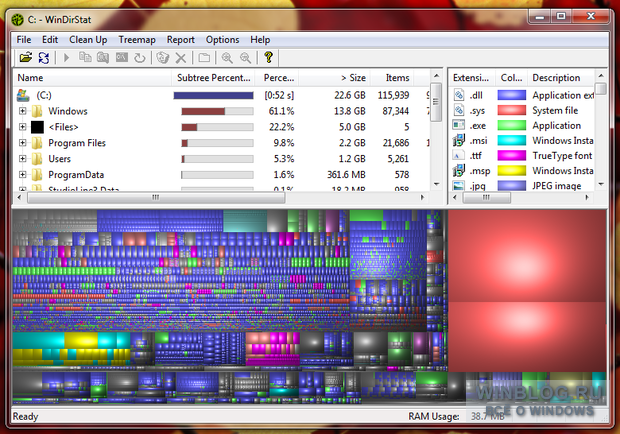Open the Options menu
Screen dimensions: 620x434
point(222,40)
